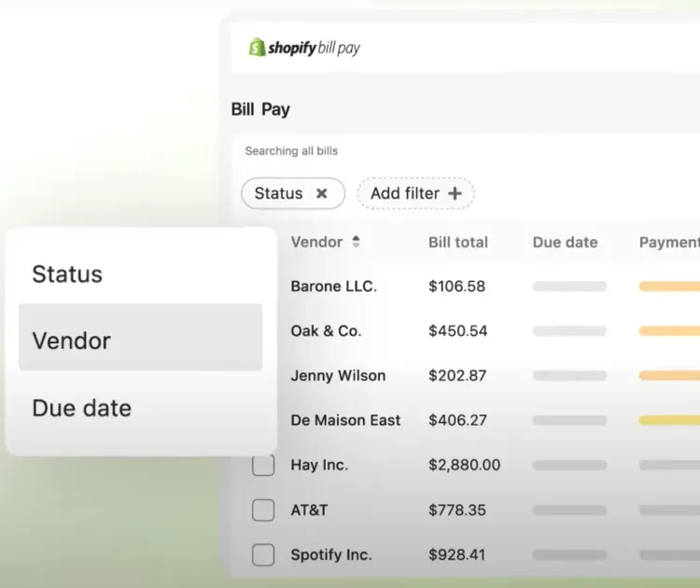Pick Due date in the filter menu
700x588 pixels.
(x=141, y=408)
